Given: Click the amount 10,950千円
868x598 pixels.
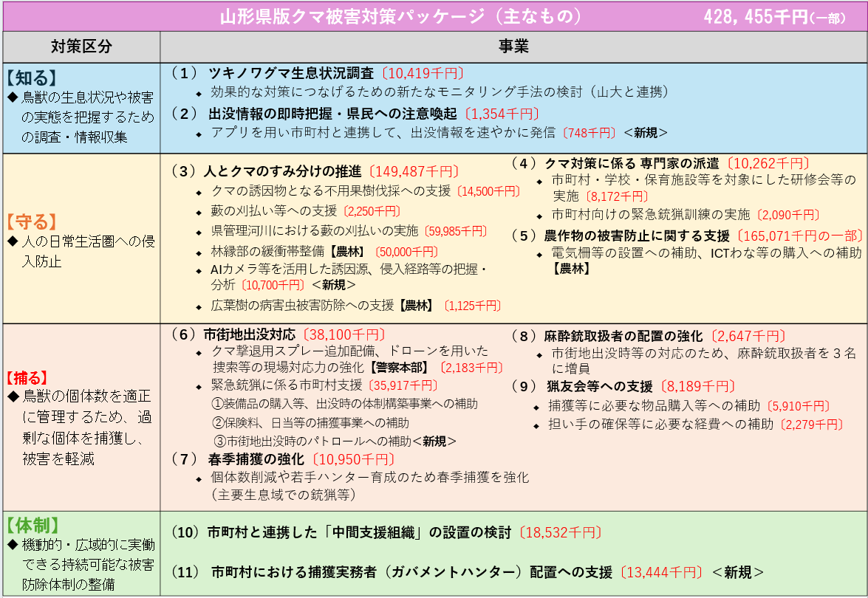Looking at the screenshot, I should [353, 459].
